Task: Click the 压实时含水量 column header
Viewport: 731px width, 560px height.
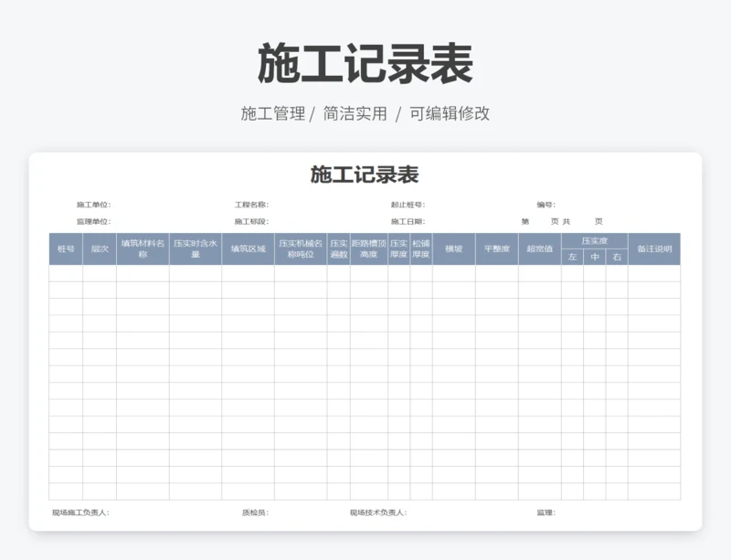Action: [x=196, y=249]
